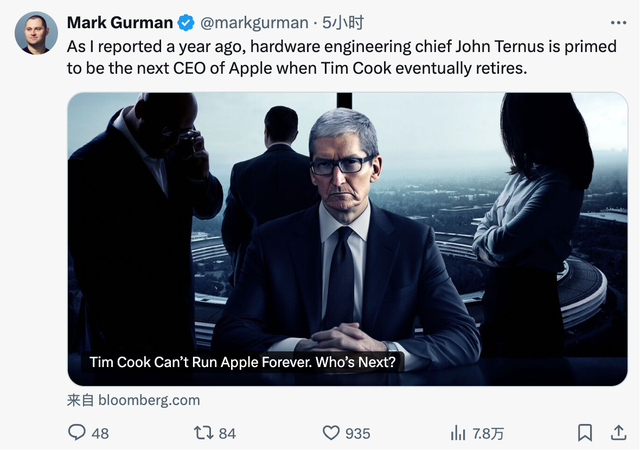
Task: Click the 5小时 timestamp
Action: [324, 22]
